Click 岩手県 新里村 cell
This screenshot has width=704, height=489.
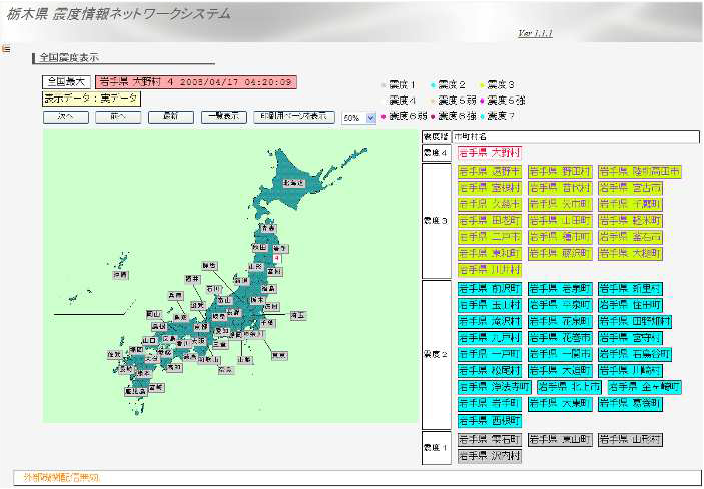click(630, 289)
